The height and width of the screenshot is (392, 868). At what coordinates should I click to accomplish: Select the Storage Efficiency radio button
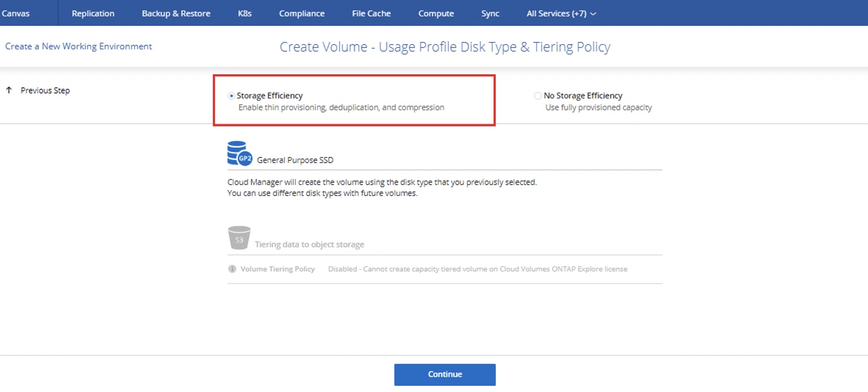[231, 96]
